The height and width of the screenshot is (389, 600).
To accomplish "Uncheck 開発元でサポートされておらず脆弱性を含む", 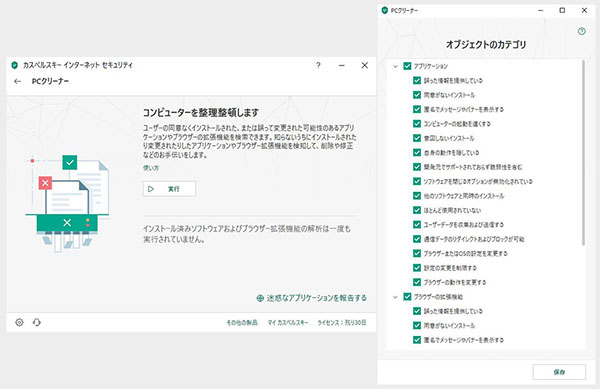I will coord(417,167).
